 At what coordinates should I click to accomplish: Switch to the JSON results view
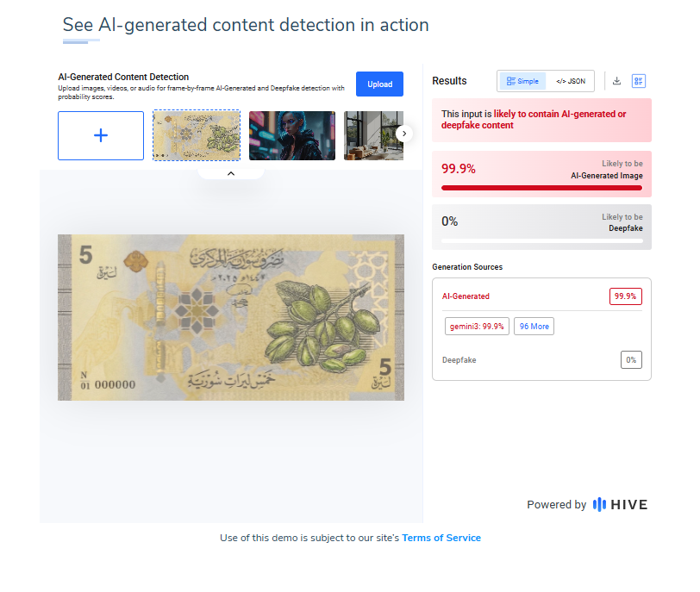point(570,81)
